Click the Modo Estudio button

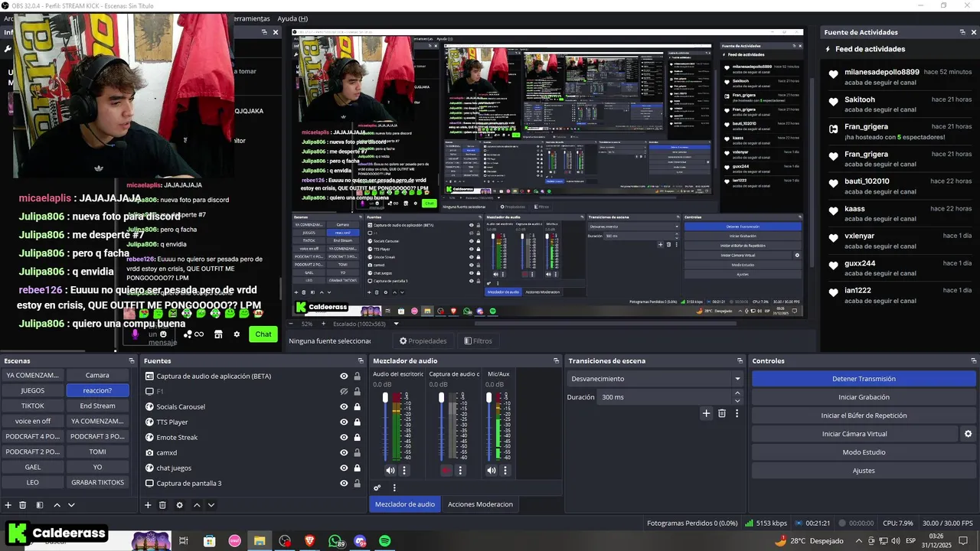[864, 452]
